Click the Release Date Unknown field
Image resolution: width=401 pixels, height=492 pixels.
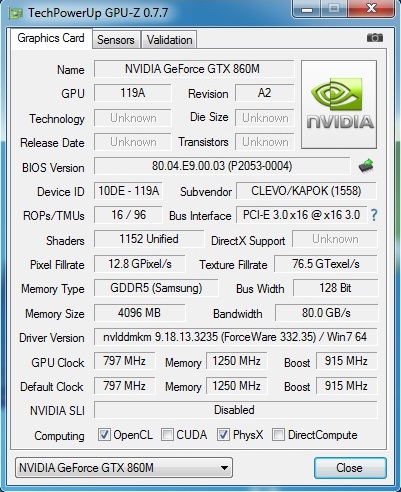pos(133,142)
